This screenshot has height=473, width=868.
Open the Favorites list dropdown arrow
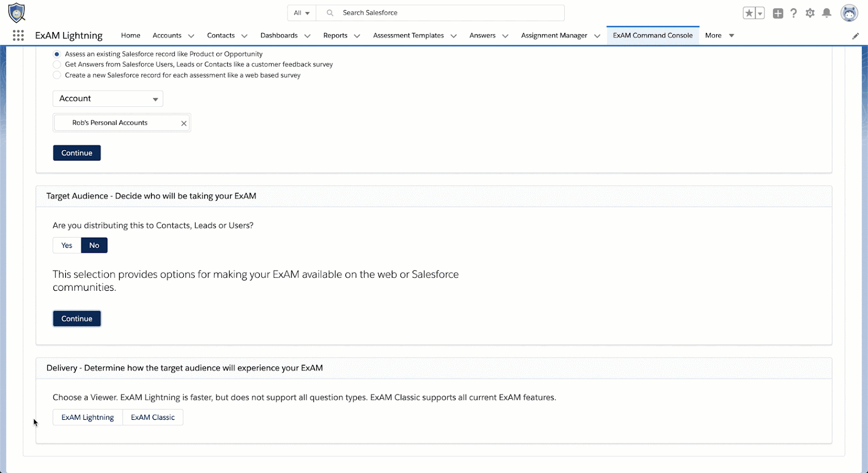coord(760,13)
